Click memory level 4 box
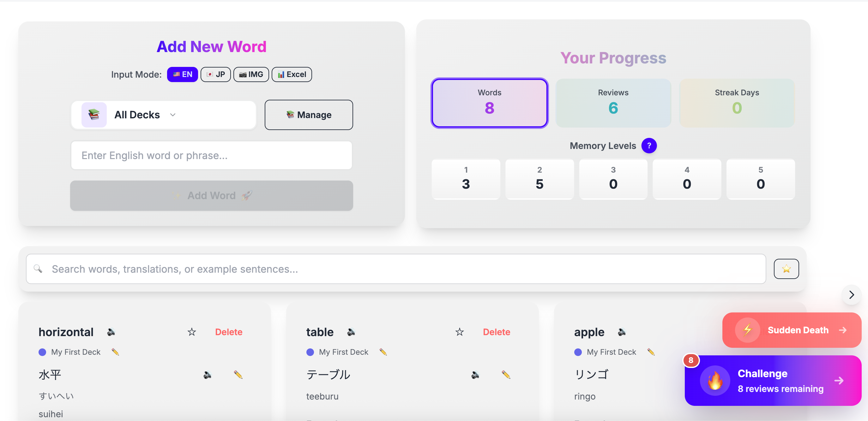 (x=687, y=179)
